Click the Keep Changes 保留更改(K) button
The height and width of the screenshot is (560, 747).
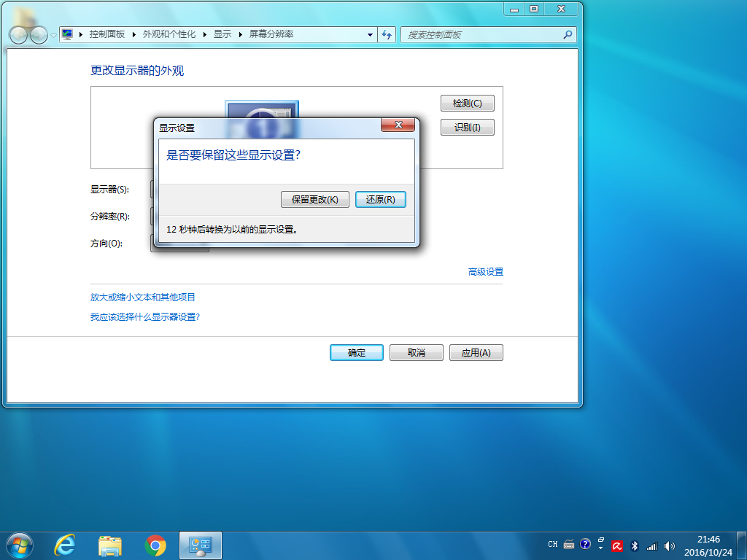coord(315,200)
